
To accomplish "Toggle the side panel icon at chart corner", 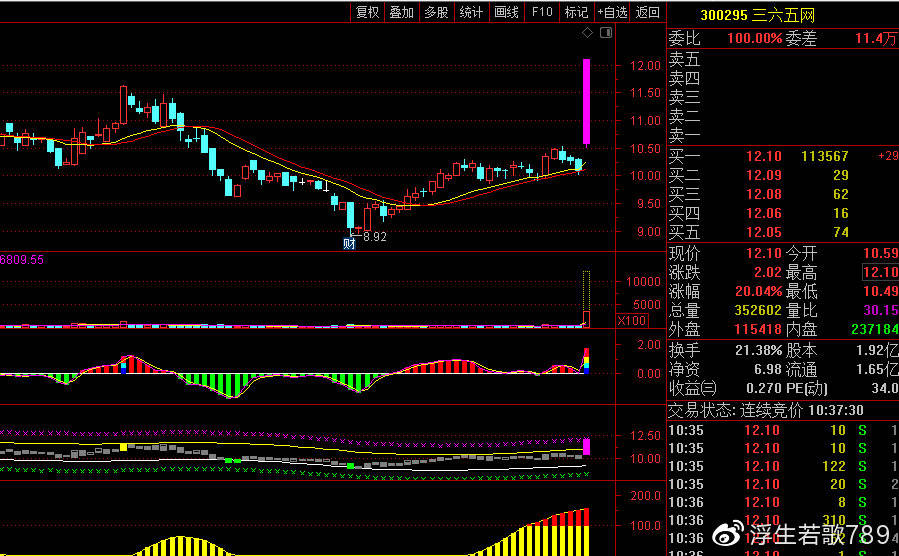I will 604,35.
